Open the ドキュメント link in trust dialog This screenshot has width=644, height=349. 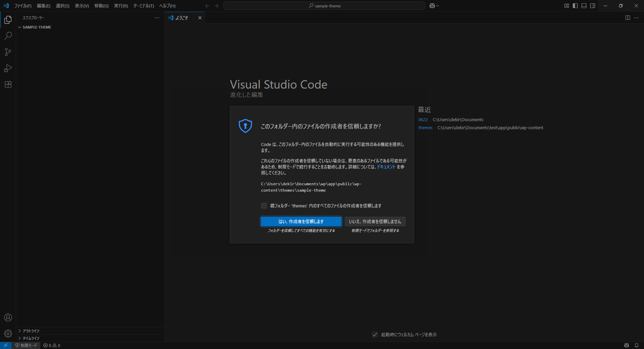coord(386,167)
